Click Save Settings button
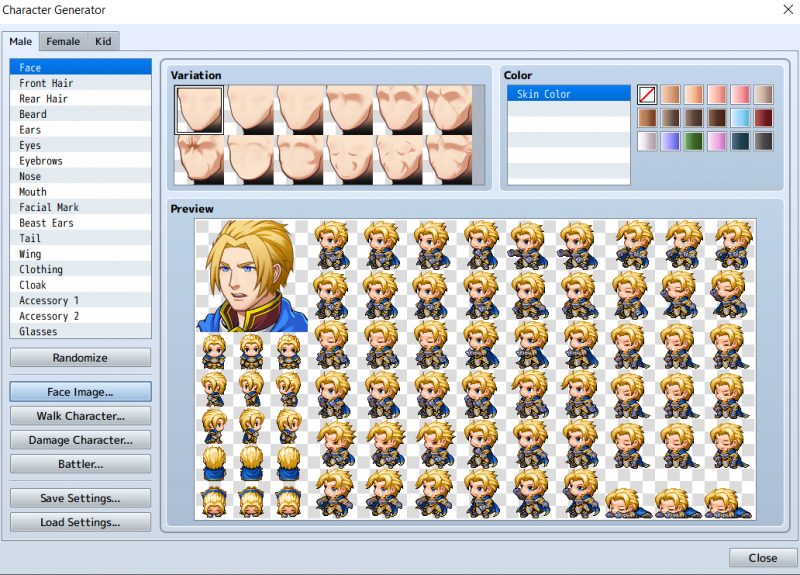Image resolution: width=800 pixels, height=575 pixels. 80,498
